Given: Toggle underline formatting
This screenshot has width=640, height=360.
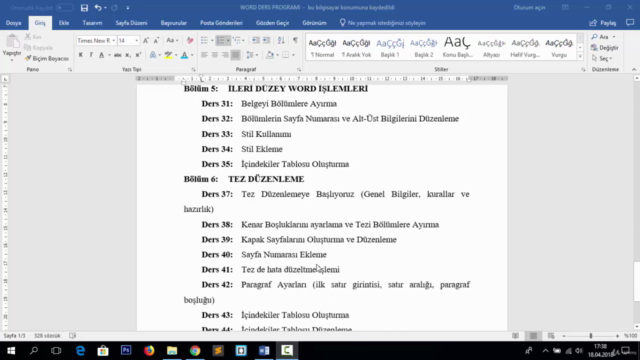Looking at the screenshot, I should tap(101, 55).
